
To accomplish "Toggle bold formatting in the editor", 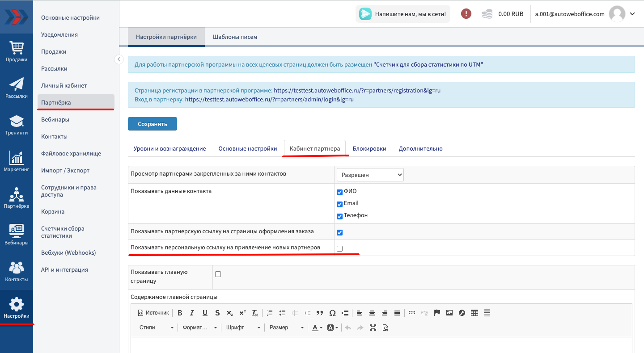I will coord(180,313).
